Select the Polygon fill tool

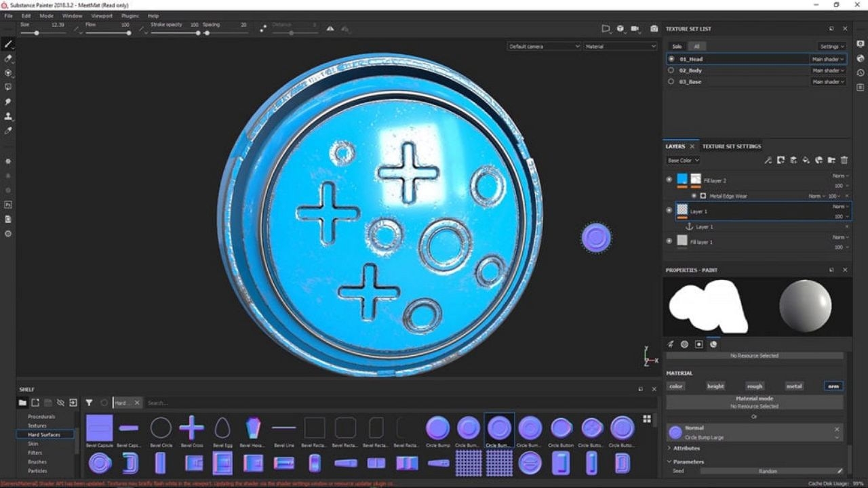coord(8,87)
